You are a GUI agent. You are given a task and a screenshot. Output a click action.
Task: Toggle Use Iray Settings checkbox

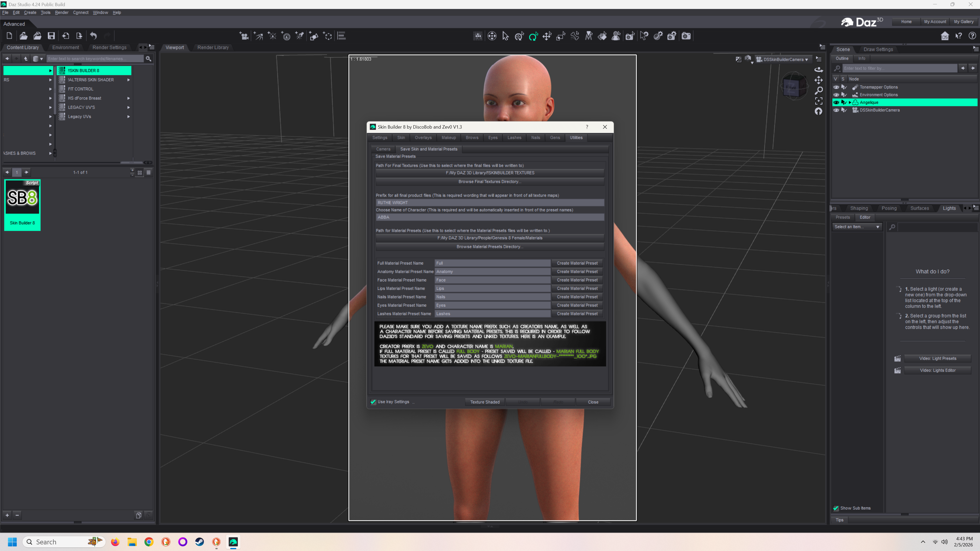point(373,402)
